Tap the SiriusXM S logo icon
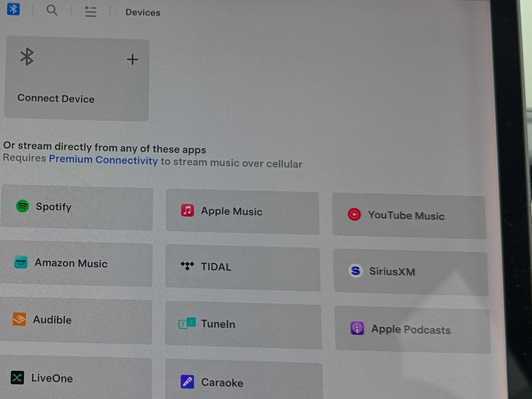532x399 pixels. [x=355, y=271]
